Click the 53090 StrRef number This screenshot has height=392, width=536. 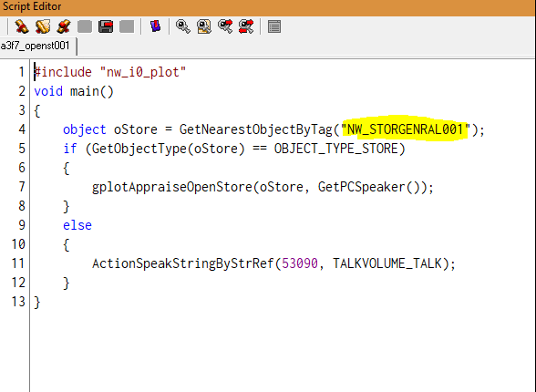(x=300, y=263)
